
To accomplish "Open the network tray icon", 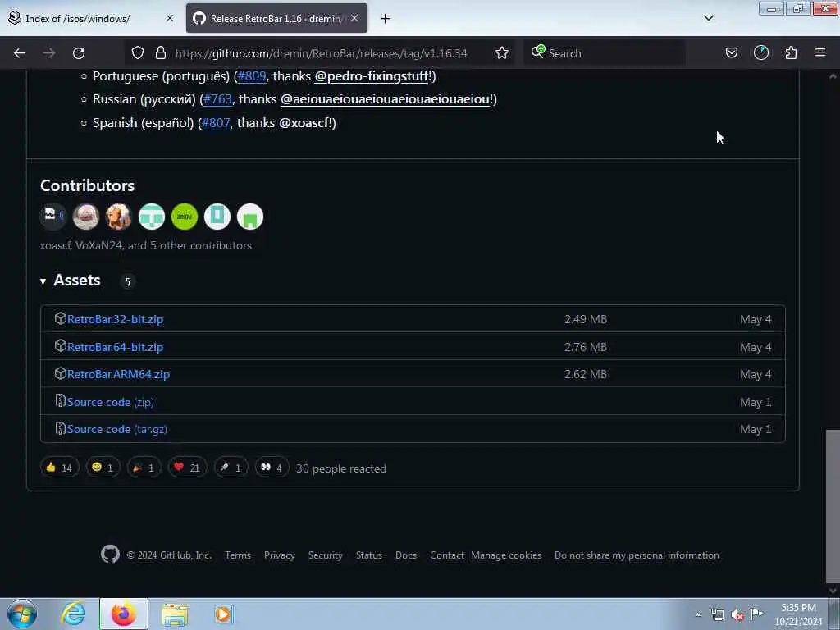I will tap(718, 615).
